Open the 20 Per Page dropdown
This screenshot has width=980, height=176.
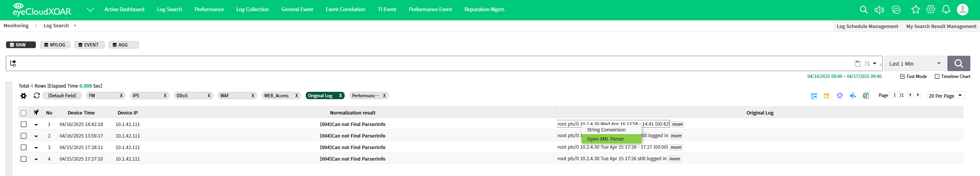(x=945, y=96)
